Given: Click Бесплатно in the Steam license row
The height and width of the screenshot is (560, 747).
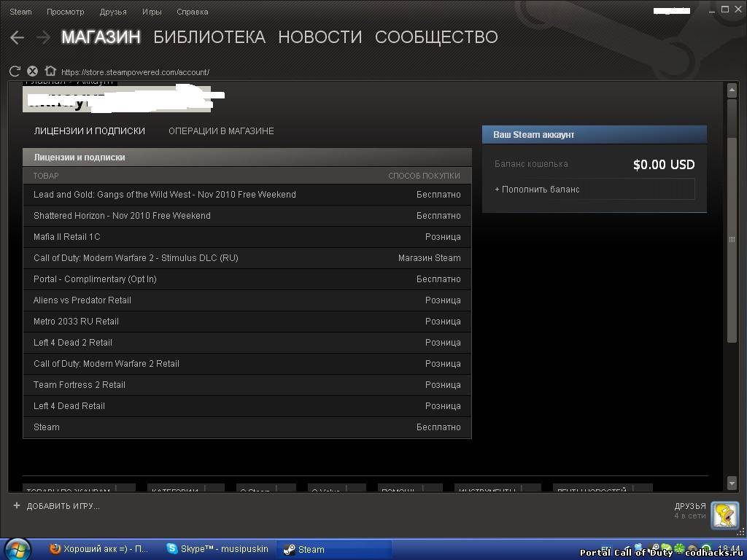Looking at the screenshot, I should [x=438, y=427].
